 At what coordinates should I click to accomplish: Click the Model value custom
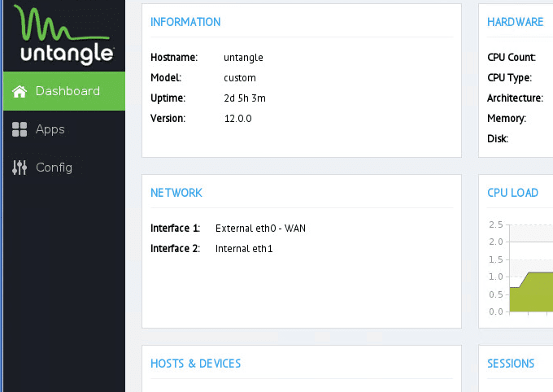click(x=240, y=78)
